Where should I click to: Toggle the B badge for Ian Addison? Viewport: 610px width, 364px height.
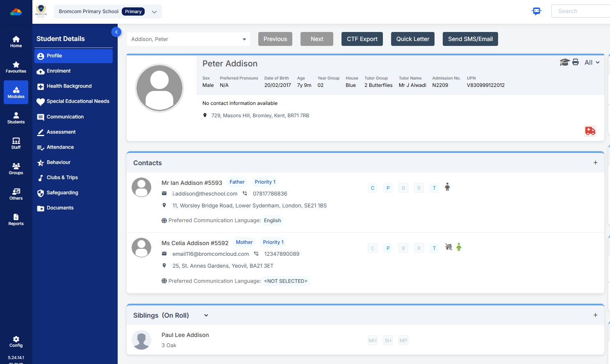[x=403, y=188]
